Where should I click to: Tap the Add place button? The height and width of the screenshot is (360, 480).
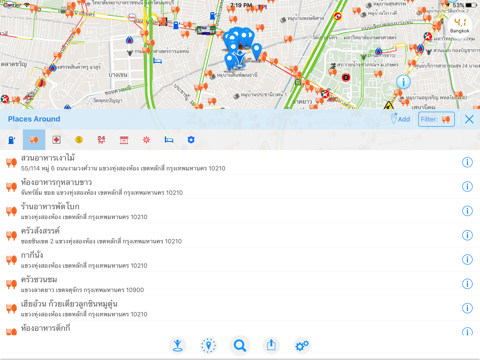coord(400,119)
